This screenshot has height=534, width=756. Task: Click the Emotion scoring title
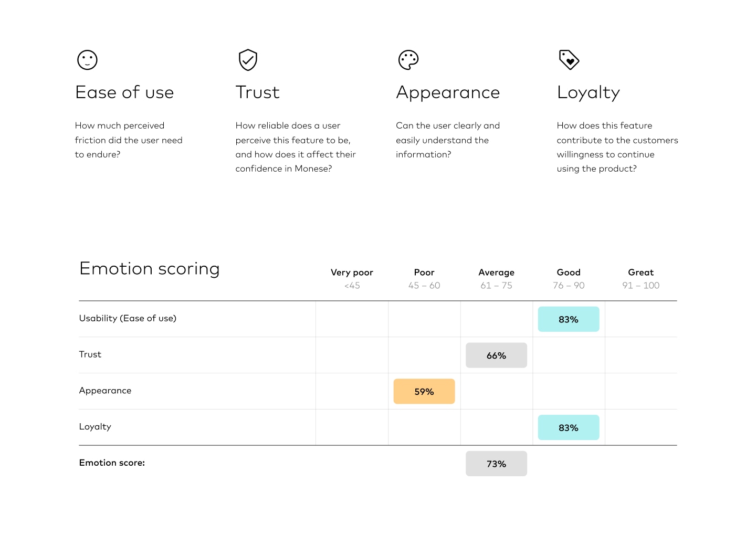(x=150, y=269)
